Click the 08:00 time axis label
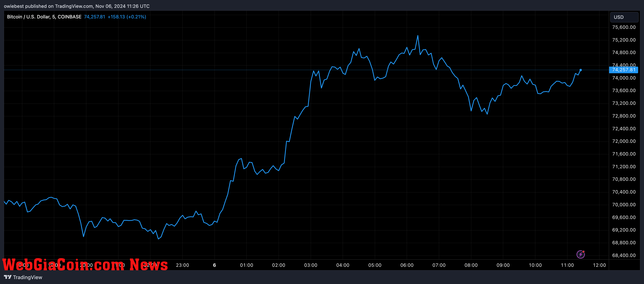The width and height of the screenshot is (644, 284). [471, 265]
